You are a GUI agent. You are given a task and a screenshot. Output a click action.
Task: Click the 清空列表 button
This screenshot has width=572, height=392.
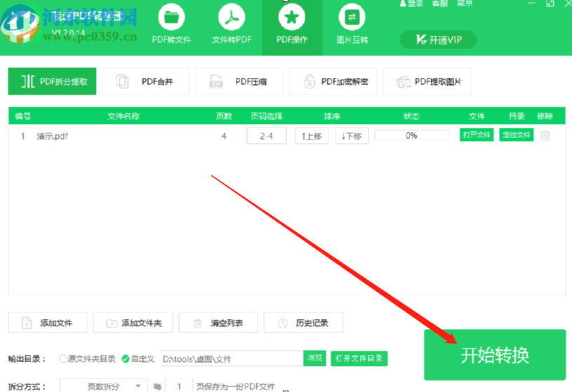tap(218, 323)
